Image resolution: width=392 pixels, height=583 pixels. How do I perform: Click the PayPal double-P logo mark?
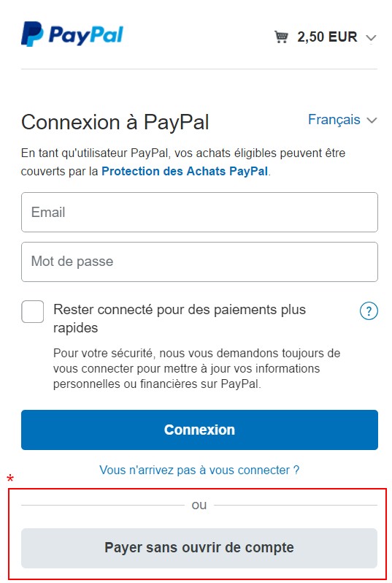coord(32,34)
